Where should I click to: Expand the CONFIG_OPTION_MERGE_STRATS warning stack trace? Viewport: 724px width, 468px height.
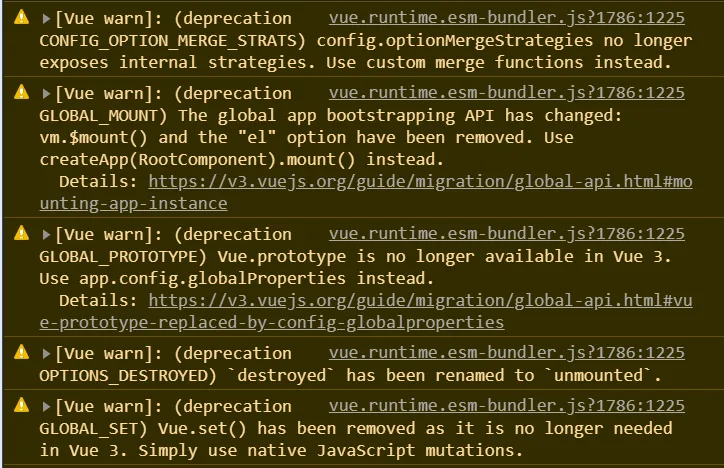click(46, 18)
